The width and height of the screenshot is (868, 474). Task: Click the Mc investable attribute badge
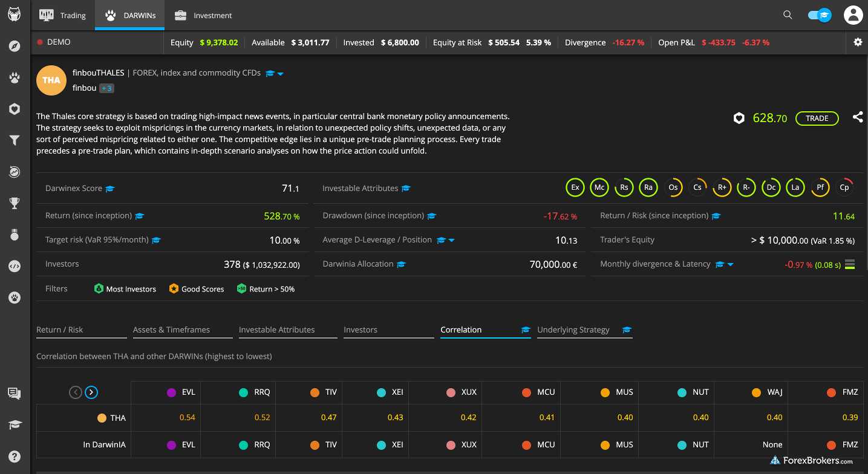point(599,187)
